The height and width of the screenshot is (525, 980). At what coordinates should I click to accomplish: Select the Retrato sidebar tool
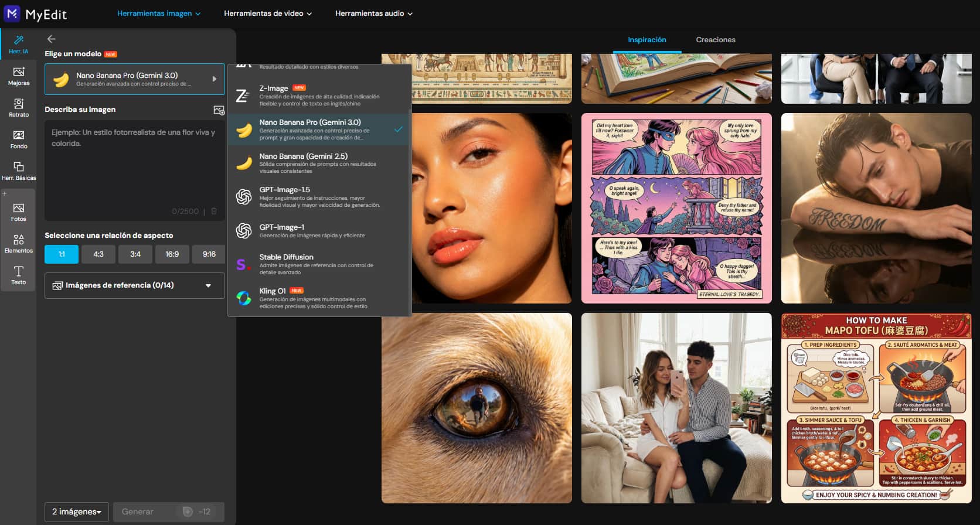(x=18, y=108)
